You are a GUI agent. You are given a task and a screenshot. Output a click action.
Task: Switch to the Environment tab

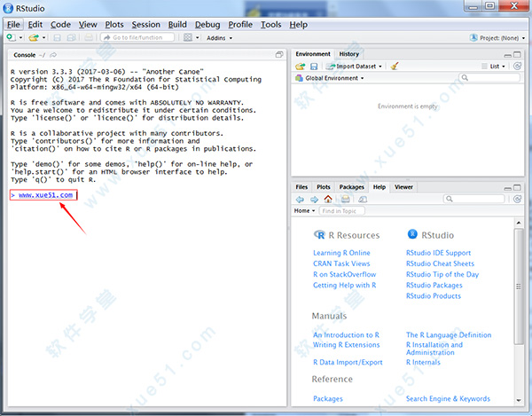click(x=313, y=54)
